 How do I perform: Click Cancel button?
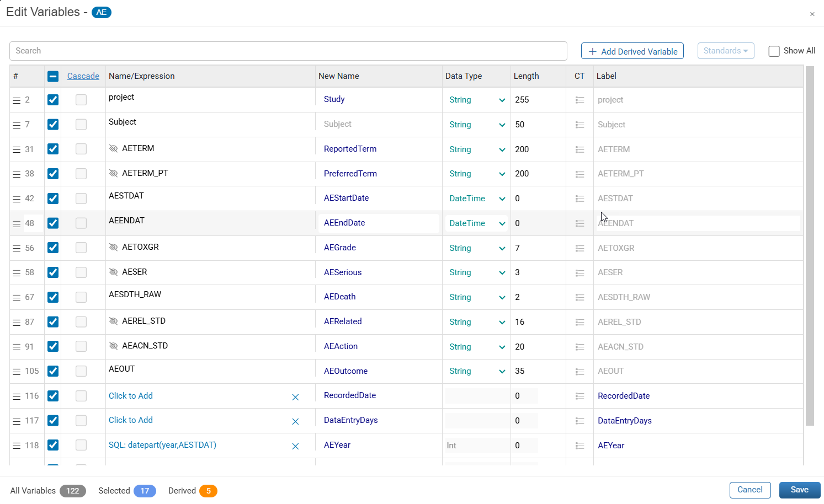(x=750, y=490)
